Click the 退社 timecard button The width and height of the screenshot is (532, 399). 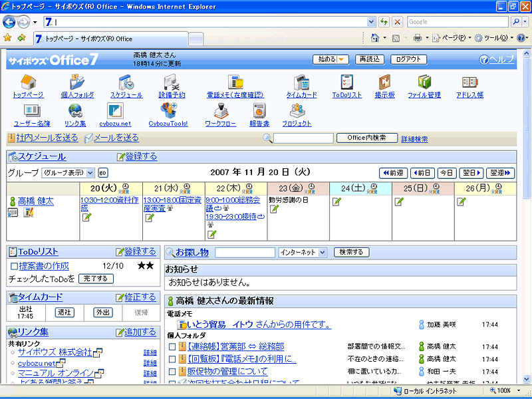[65, 313]
